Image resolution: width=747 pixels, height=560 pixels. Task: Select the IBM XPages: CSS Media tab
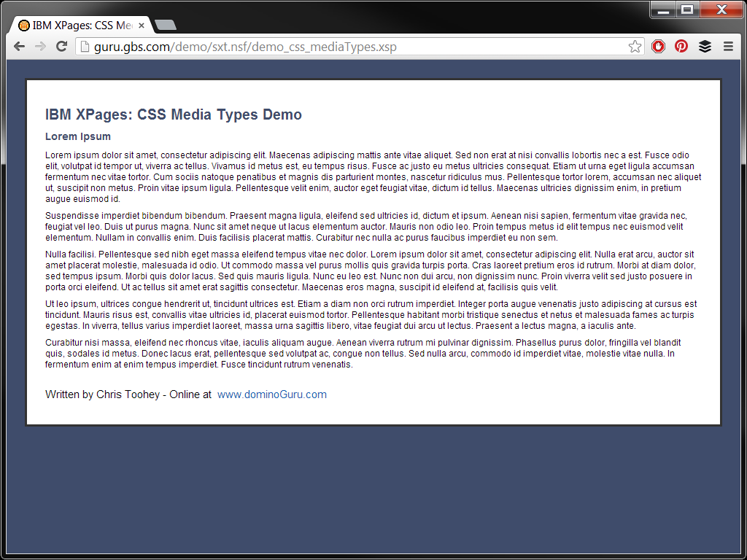80,26
